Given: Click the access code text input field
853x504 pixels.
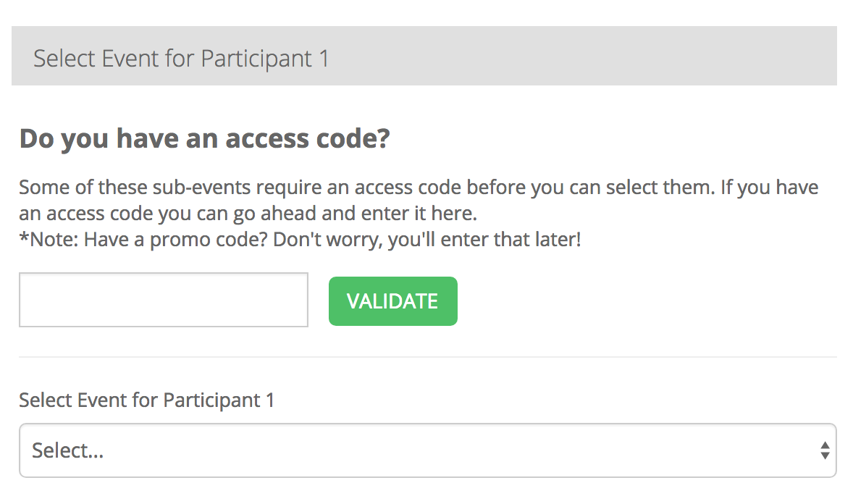Looking at the screenshot, I should point(164,300).
